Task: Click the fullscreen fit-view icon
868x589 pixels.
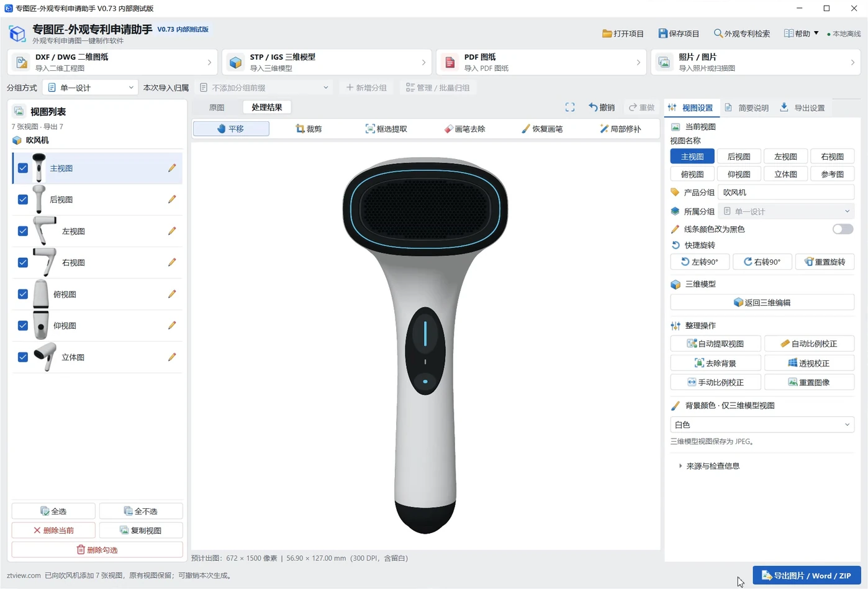Action: click(570, 107)
